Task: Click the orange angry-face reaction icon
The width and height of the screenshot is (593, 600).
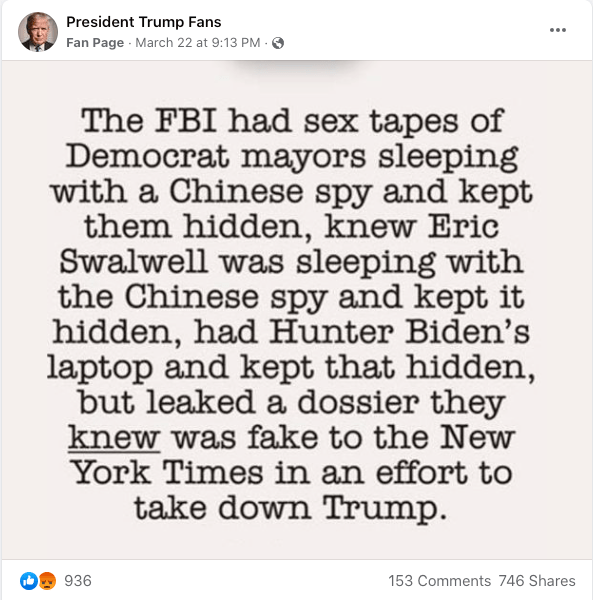Action: click(x=47, y=581)
